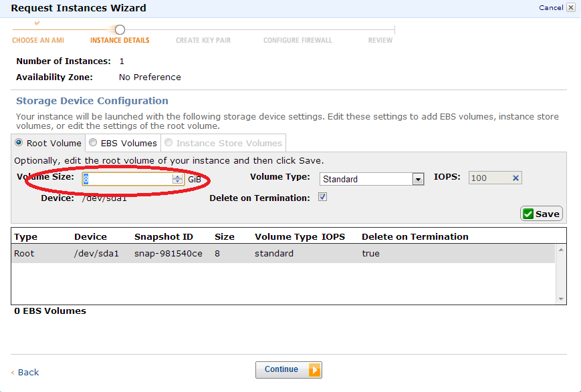Click the down arrow of the Volume Size stepper
The width and height of the screenshot is (581, 392).
click(177, 182)
